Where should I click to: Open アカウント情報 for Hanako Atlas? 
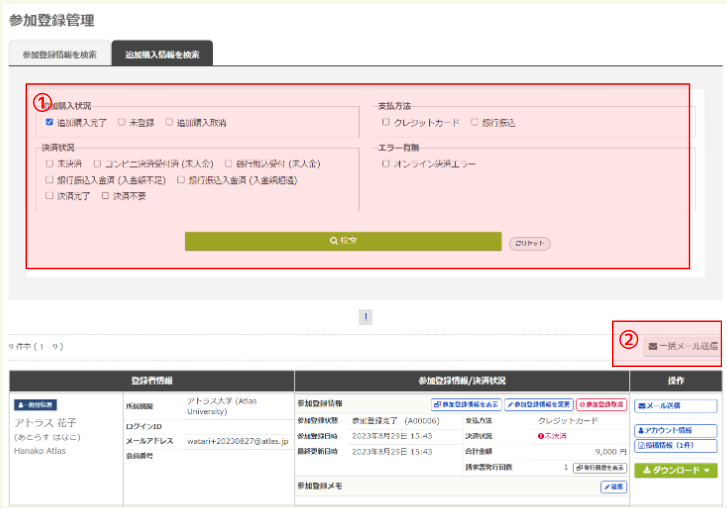[674, 430]
